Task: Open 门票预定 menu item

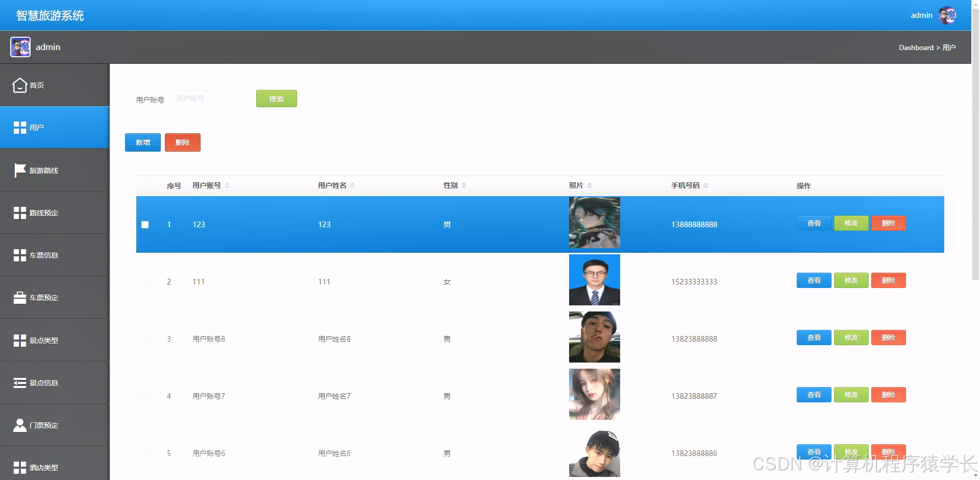Action: tap(55, 425)
